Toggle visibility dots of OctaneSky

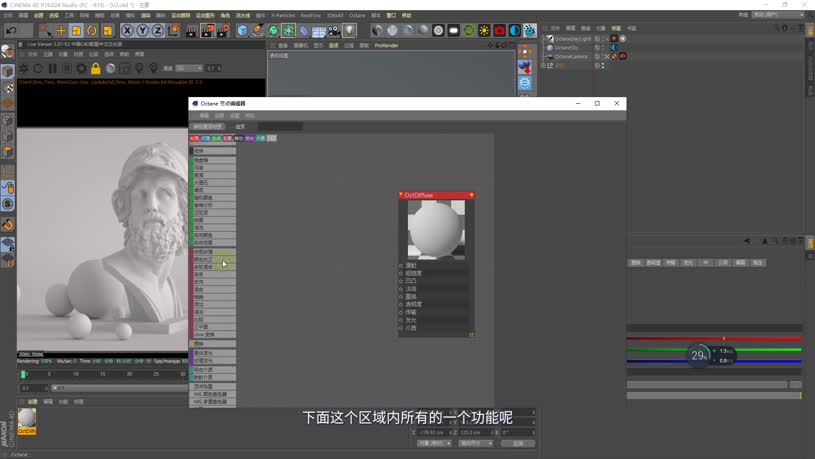[x=603, y=48]
